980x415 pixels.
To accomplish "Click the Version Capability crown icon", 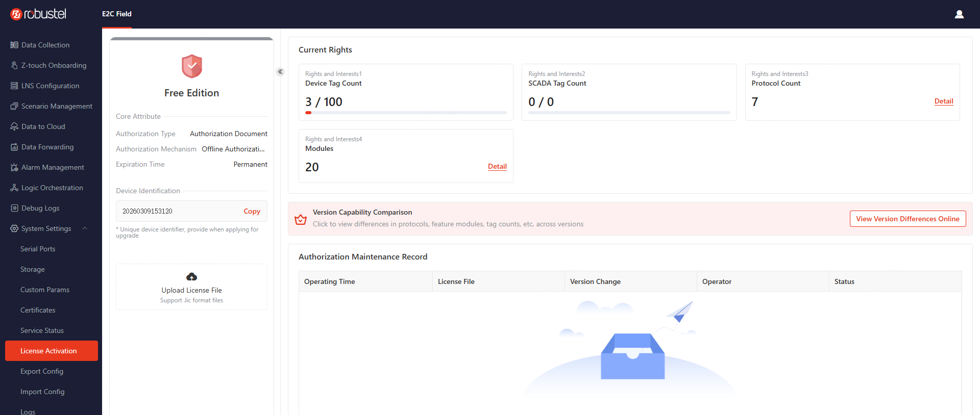I will (x=301, y=219).
